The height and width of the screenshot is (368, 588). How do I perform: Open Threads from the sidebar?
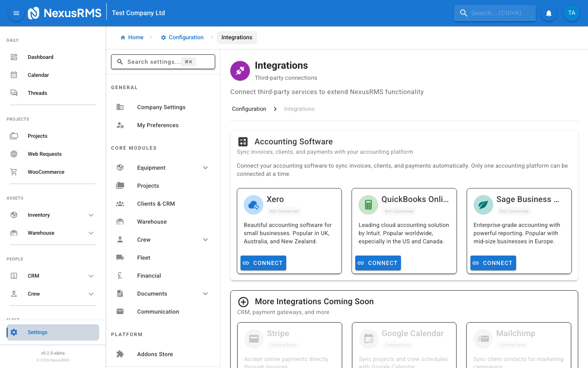click(14, 93)
